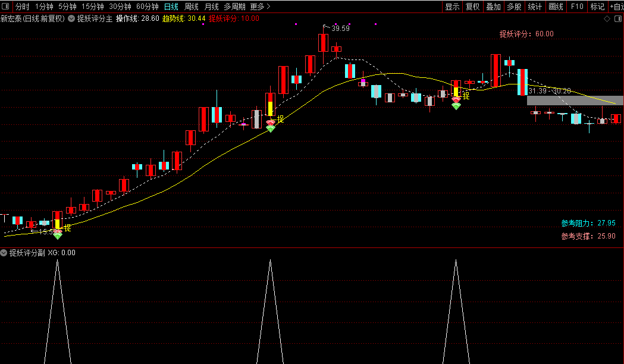Click the second 捉 signal diamond mid-chart
Screen dimensions: 624x364
coord(271,127)
